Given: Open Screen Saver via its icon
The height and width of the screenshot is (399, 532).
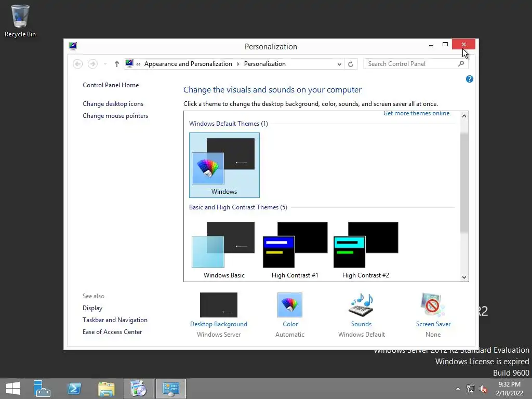Looking at the screenshot, I should (x=433, y=305).
